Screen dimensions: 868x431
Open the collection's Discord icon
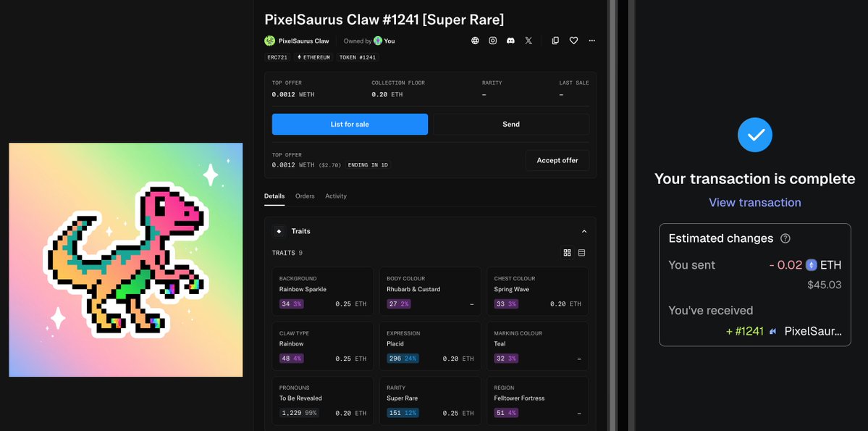(510, 41)
